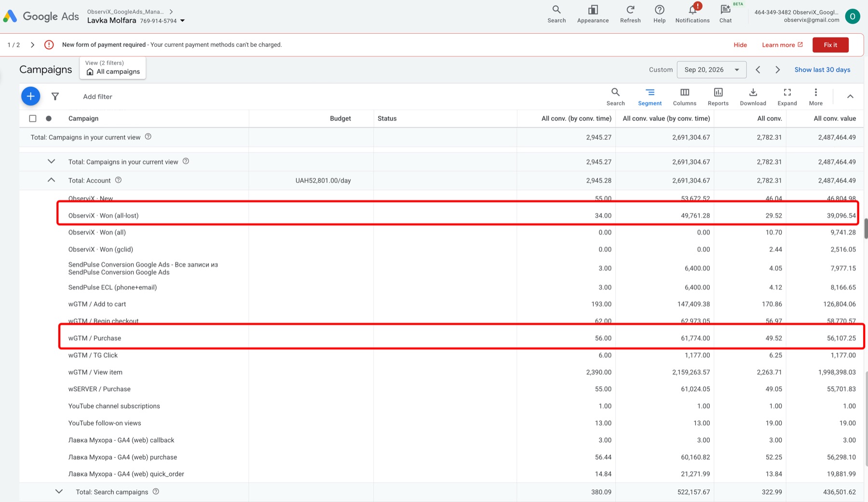This screenshot has height=502, width=868.
Task: Open the Sep 20, 2026 date dropdown
Action: 711,70
